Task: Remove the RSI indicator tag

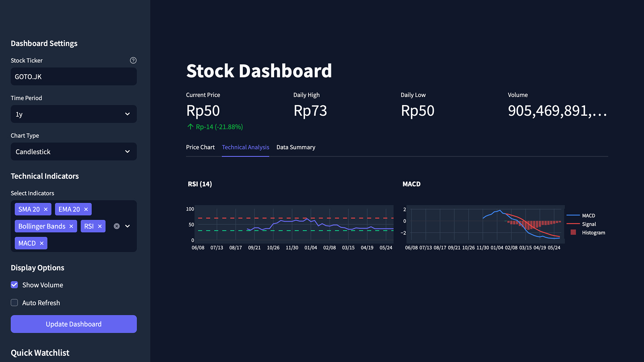Action: point(100,226)
